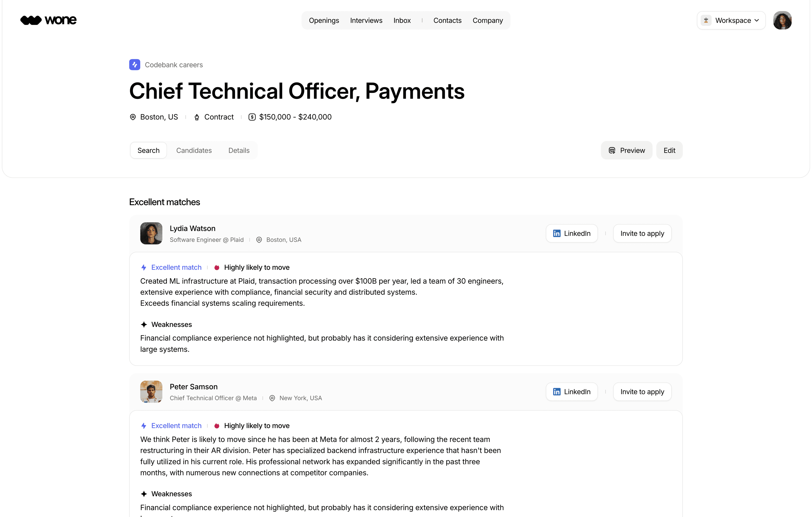Click LinkedIn icon for Lydia Watson
812x517 pixels.
[557, 234]
